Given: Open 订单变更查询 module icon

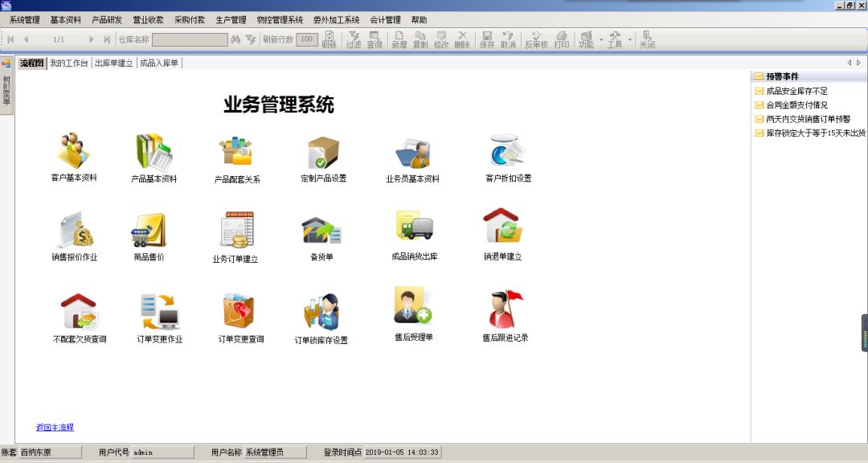Looking at the screenshot, I should point(239,311).
